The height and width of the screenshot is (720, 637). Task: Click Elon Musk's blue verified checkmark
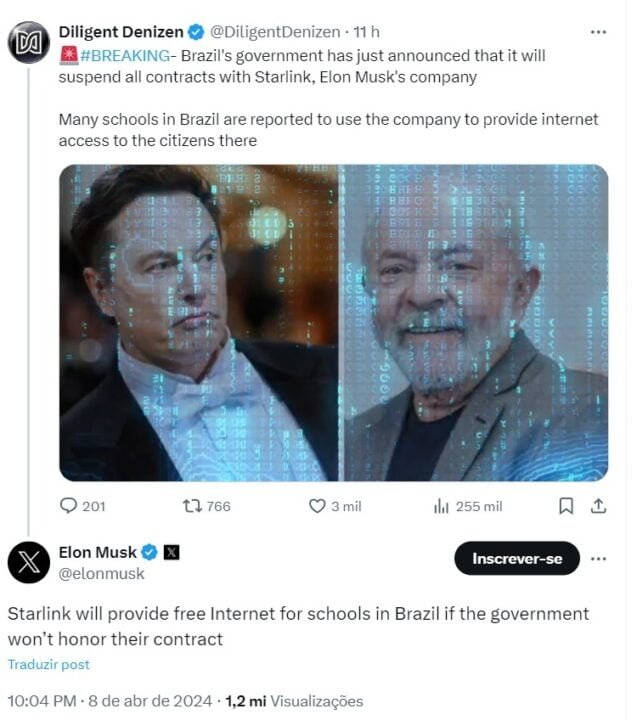pos(150,552)
